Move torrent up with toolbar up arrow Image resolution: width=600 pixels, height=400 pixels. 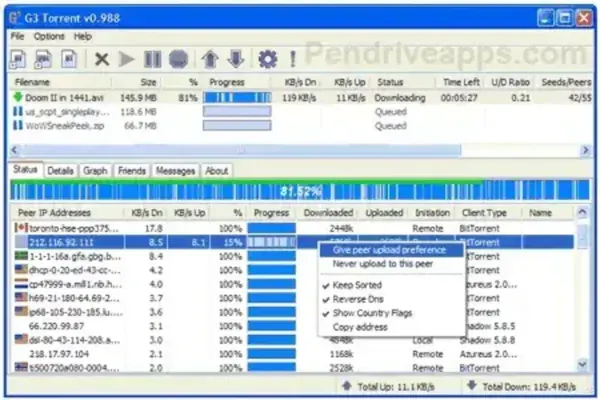pos(210,59)
